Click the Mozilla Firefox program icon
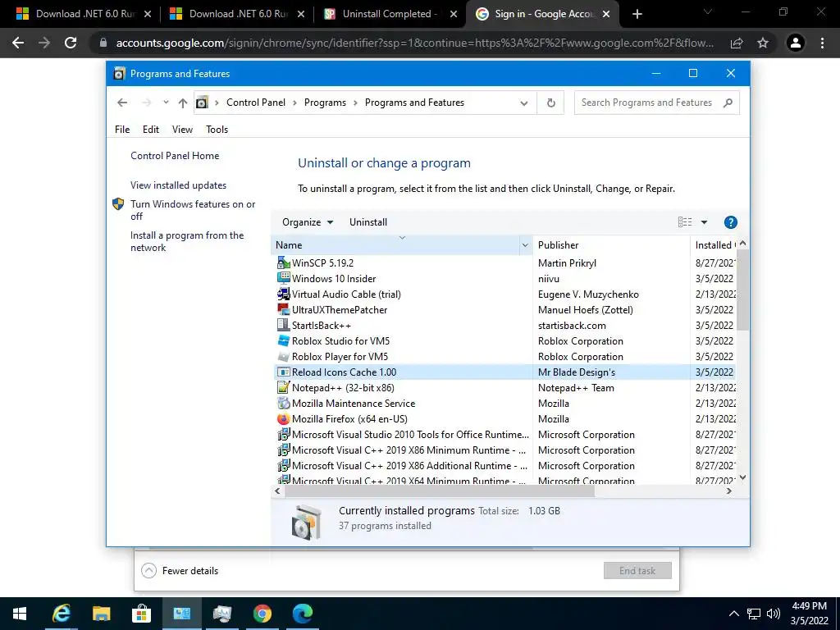 coord(283,419)
